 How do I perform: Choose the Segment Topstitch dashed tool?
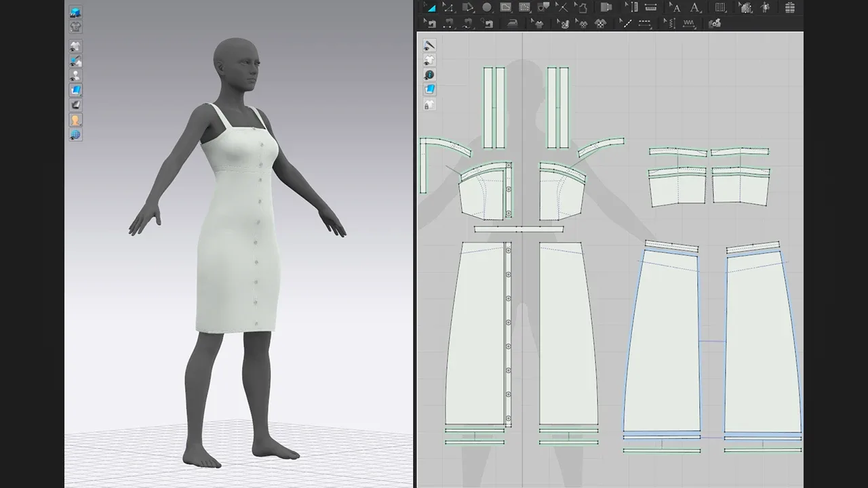click(645, 23)
